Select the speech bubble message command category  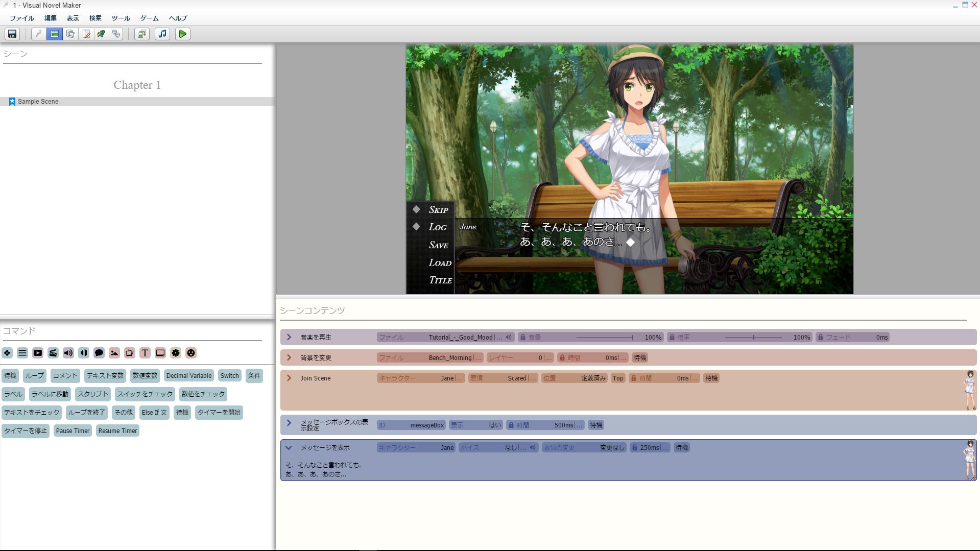click(x=99, y=353)
